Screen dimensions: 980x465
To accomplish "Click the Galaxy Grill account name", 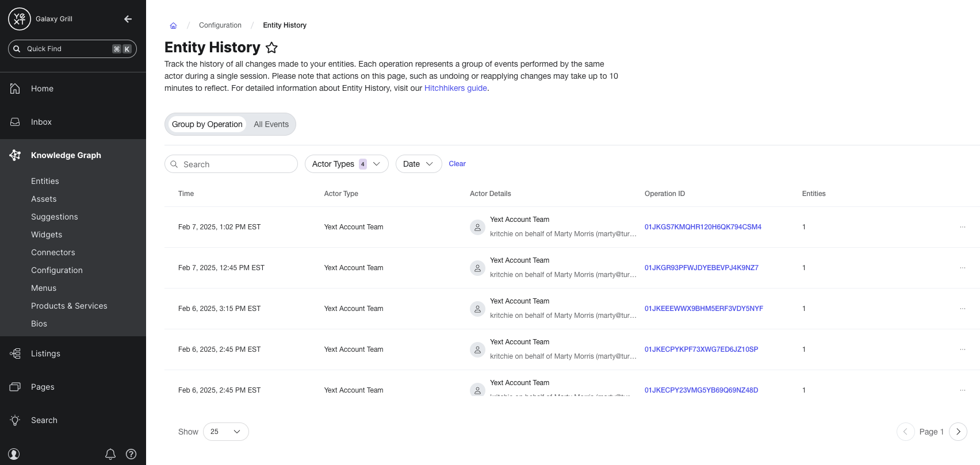I will click(x=54, y=19).
